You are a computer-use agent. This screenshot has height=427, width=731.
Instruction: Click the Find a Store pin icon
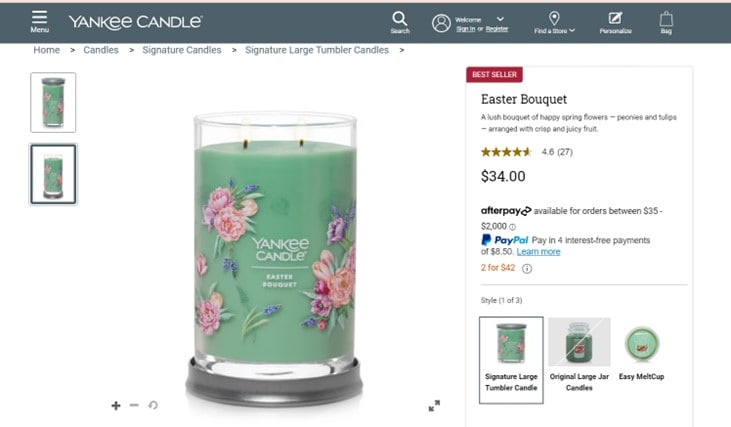554,18
